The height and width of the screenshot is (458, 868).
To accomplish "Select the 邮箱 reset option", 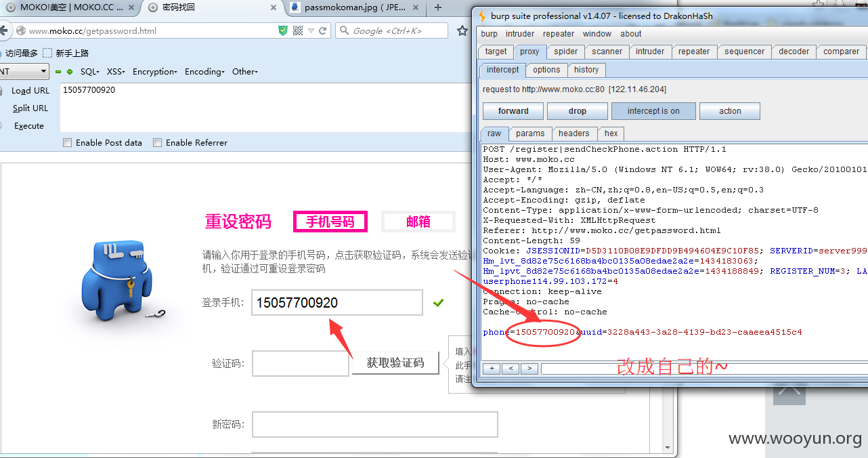I will coord(418,222).
